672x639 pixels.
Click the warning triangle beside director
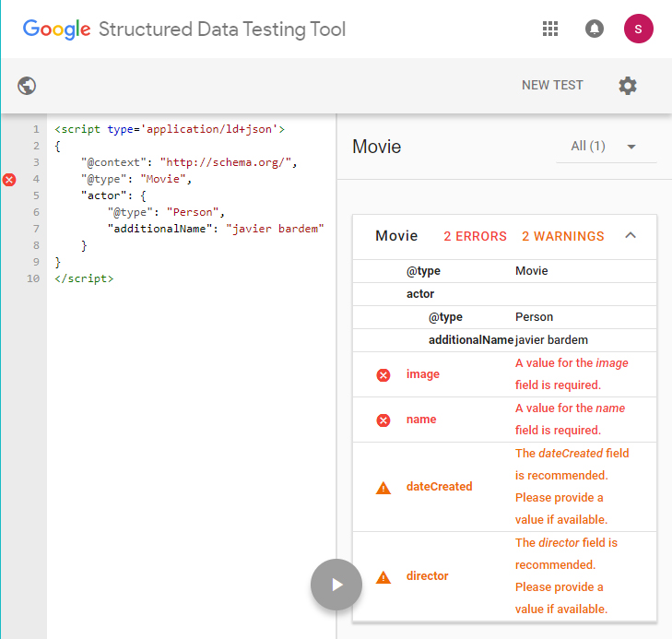click(383, 576)
